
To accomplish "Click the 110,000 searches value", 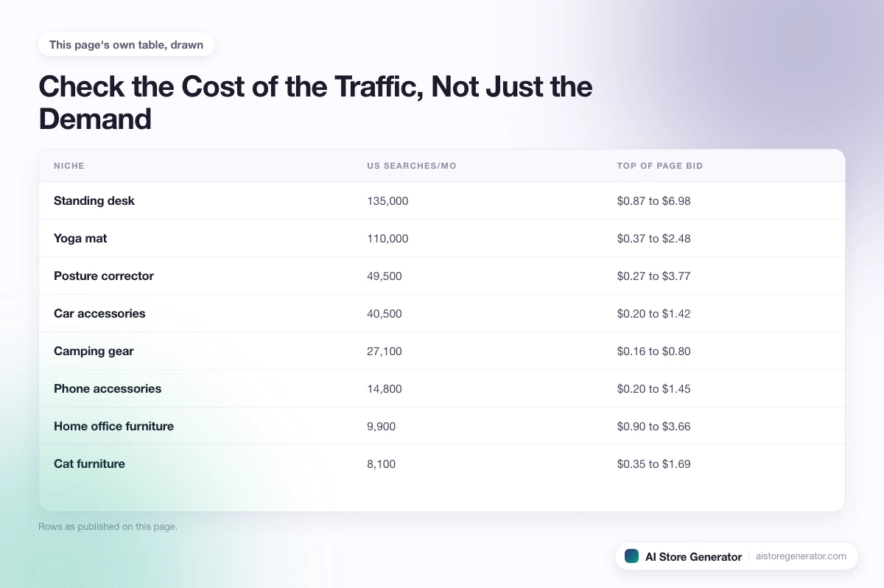I will tap(387, 238).
